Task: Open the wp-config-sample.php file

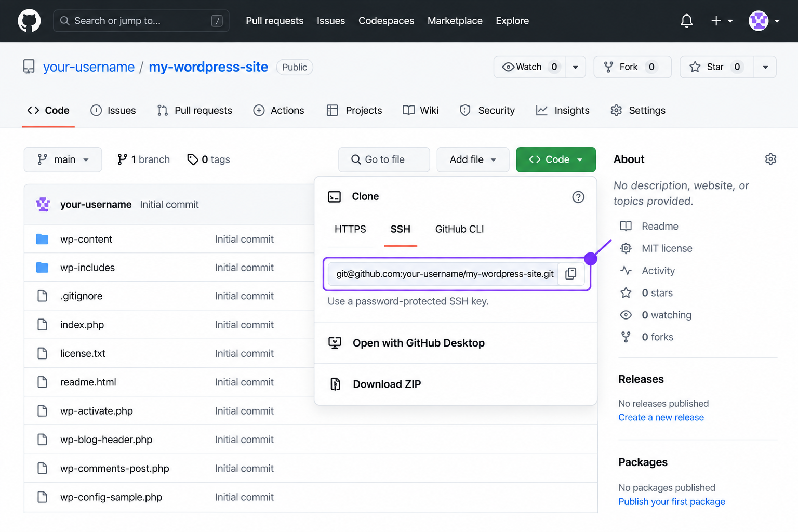Action: (111, 497)
